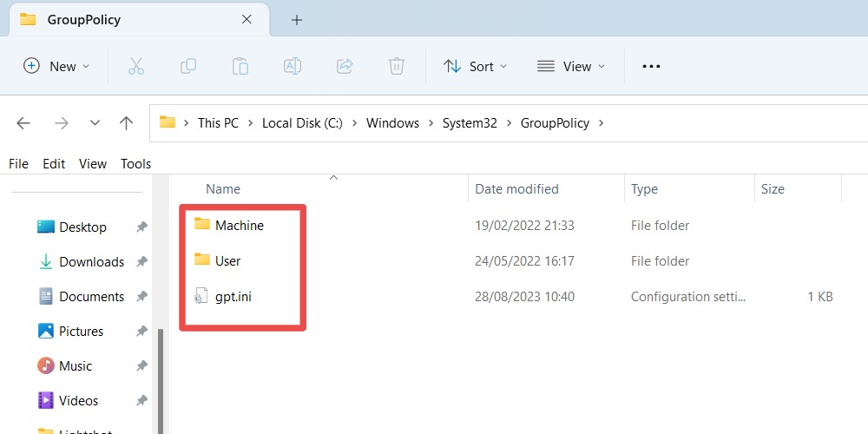Click the Delete trash can icon
868x434 pixels.
tap(397, 67)
